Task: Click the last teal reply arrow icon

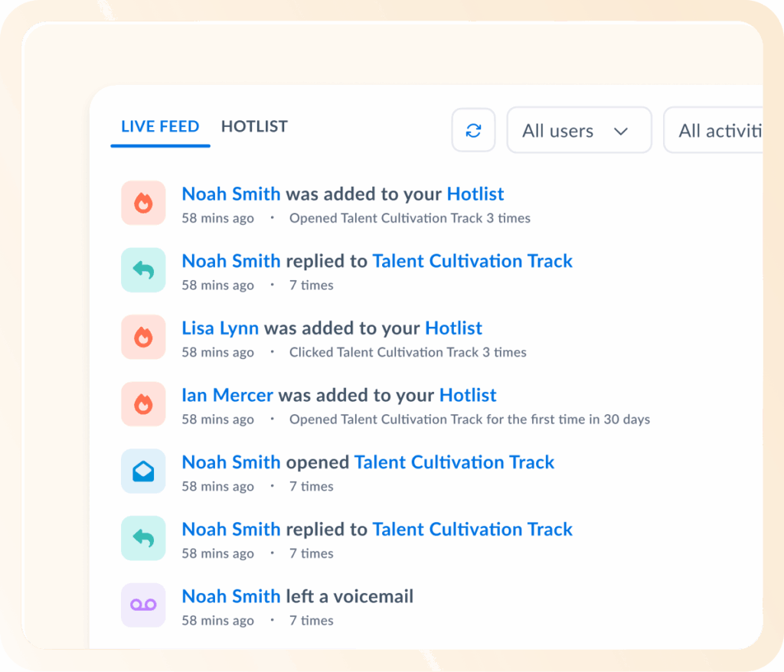Action: (143, 538)
